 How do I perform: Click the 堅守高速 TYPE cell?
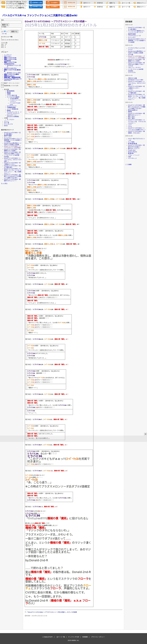coord(67,40)
